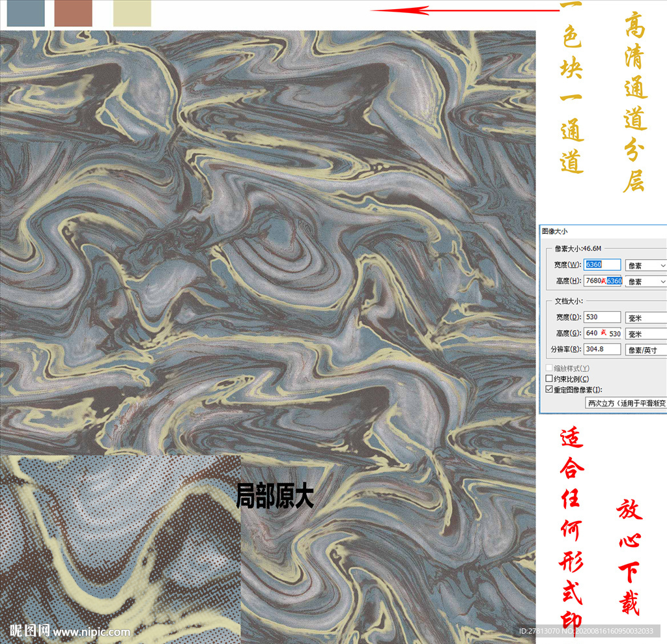
Task: Click the 局部原大 halftone detail thumbnail
Action: click(x=121, y=550)
